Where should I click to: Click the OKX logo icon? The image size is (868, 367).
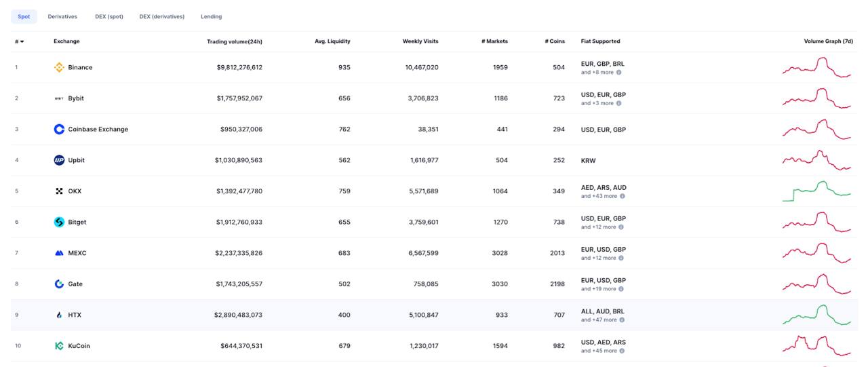(59, 191)
